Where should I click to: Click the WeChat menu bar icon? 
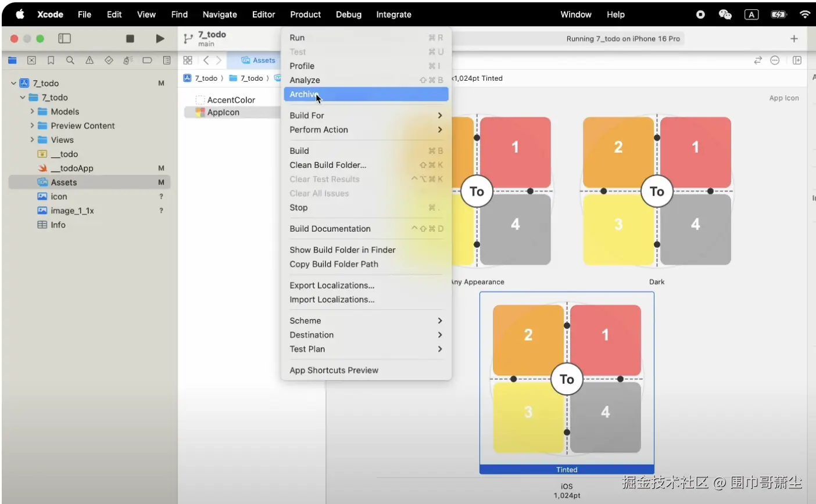(x=725, y=15)
